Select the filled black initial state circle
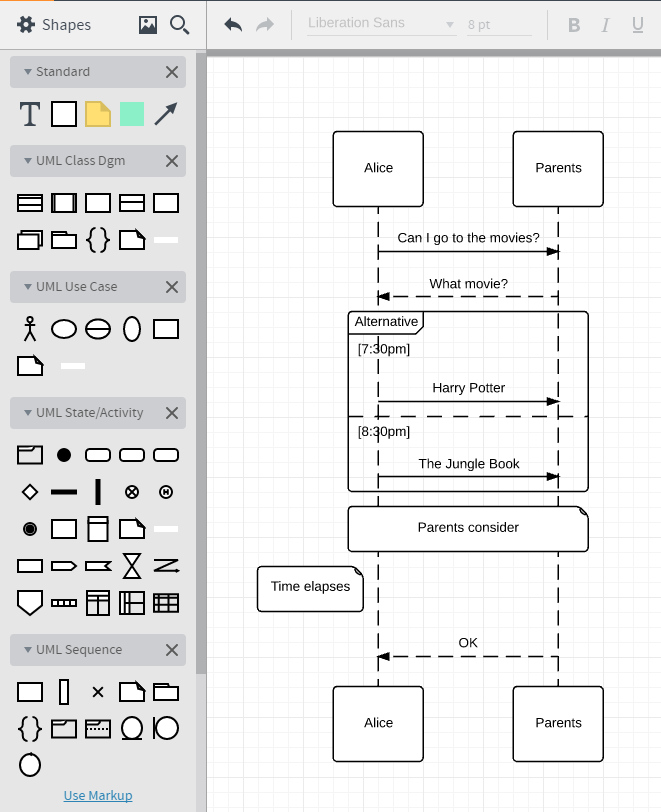Screen dimensions: 661x812 pyautogui.click(x=64, y=455)
